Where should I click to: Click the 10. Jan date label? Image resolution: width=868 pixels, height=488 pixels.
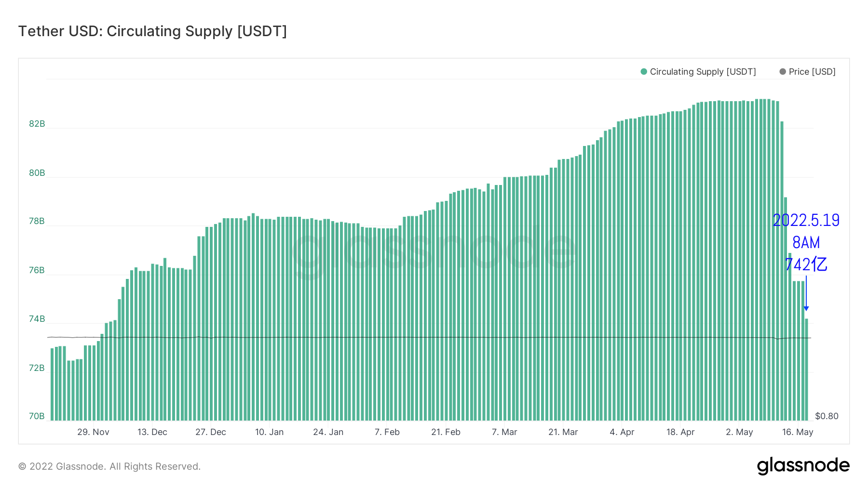tap(269, 432)
